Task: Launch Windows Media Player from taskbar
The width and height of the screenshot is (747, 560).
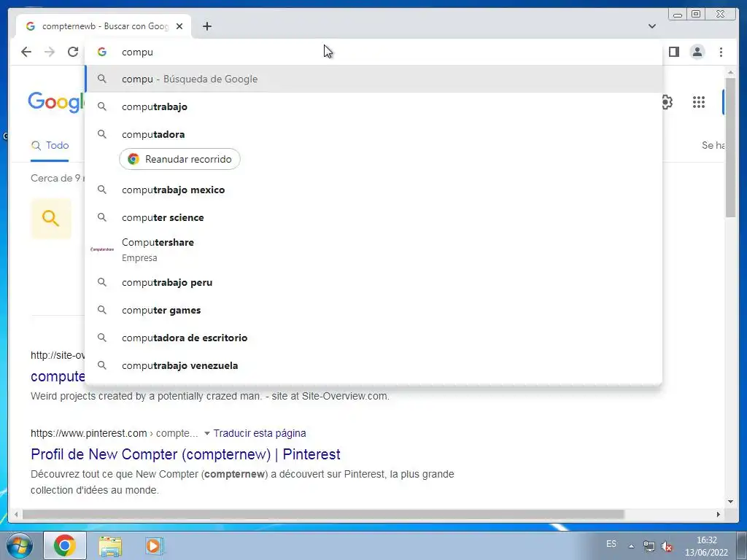Action: pos(154,545)
